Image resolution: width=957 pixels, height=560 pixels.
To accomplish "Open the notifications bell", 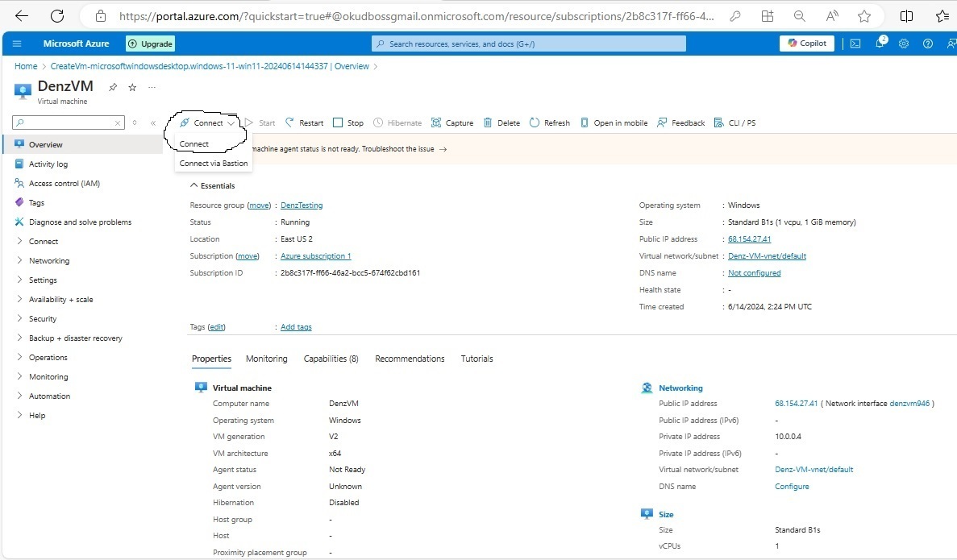I will 880,44.
